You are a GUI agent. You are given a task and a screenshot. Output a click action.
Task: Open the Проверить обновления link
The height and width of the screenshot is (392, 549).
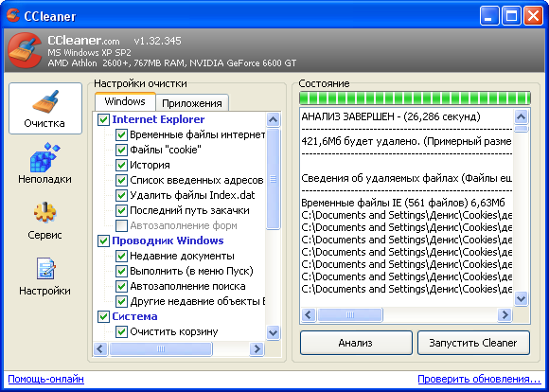pos(479,379)
